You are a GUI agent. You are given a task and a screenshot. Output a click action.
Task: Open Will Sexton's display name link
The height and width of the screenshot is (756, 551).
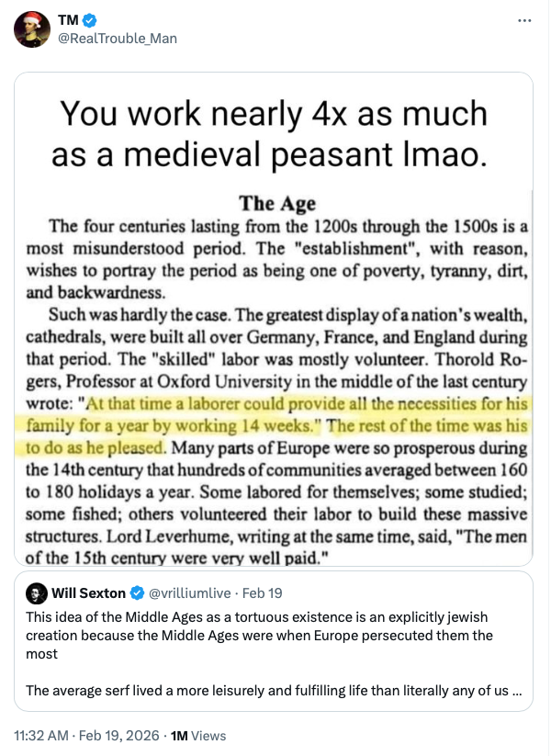(x=89, y=592)
